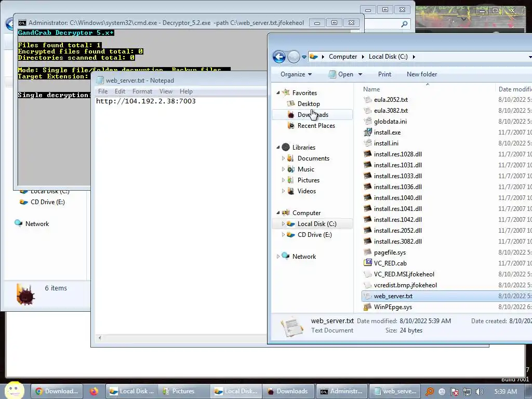The image size is (532, 399).
Task: Click Notepad horizontal scrollbar left arrow
Action: [x=99, y=338]
